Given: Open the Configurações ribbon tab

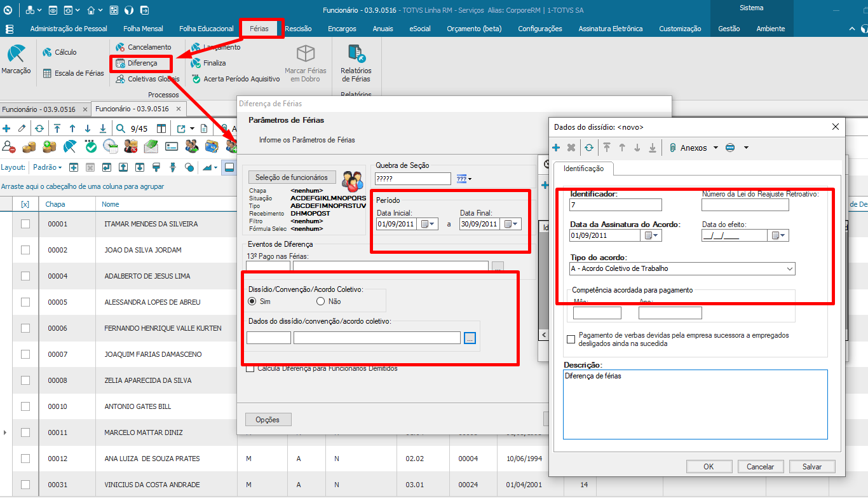Looking at the screenshot, I should tap(540, 29).
